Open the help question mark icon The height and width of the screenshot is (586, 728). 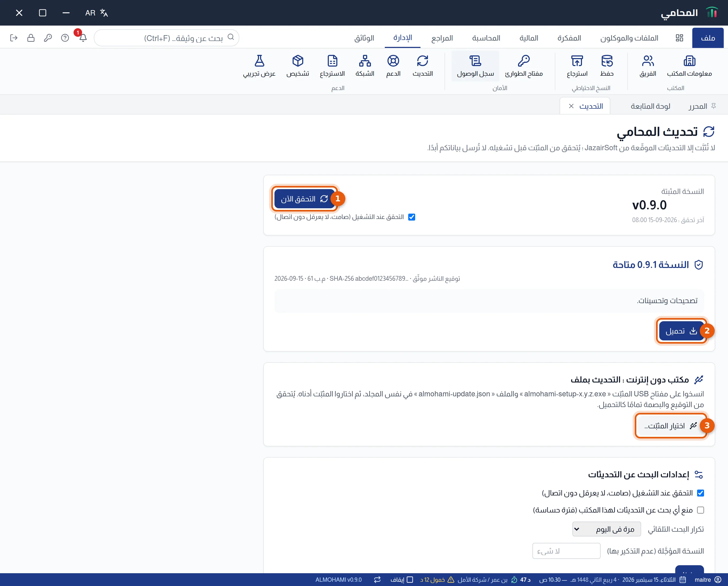tap(65, 38)
